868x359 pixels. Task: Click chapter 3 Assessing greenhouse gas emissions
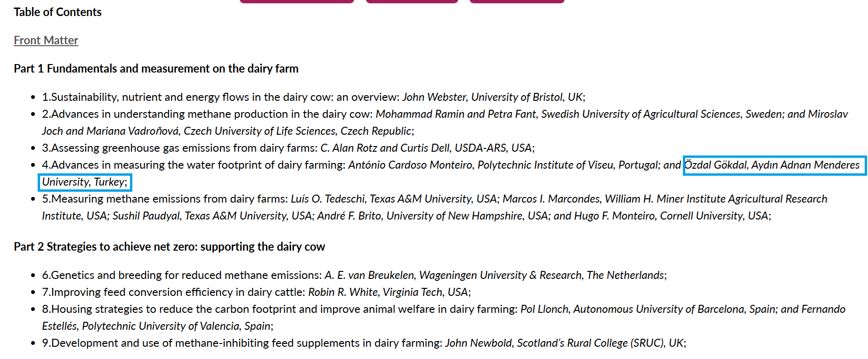(x=179, y=148)
